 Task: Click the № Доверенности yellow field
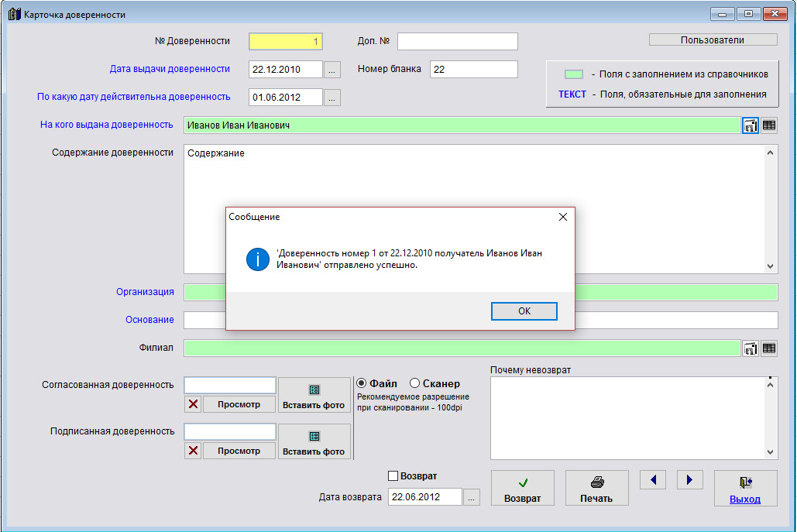286,42
